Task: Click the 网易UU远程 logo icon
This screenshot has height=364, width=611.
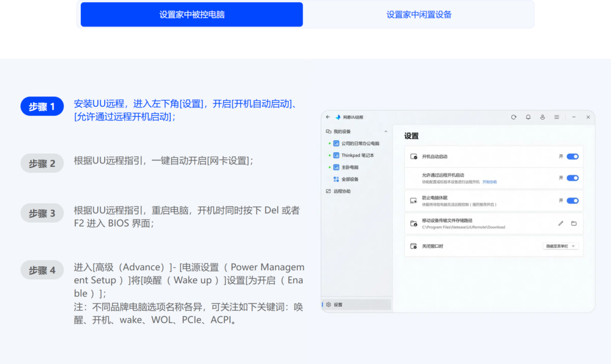Action: pyautogui.click(x=338, y=117)
